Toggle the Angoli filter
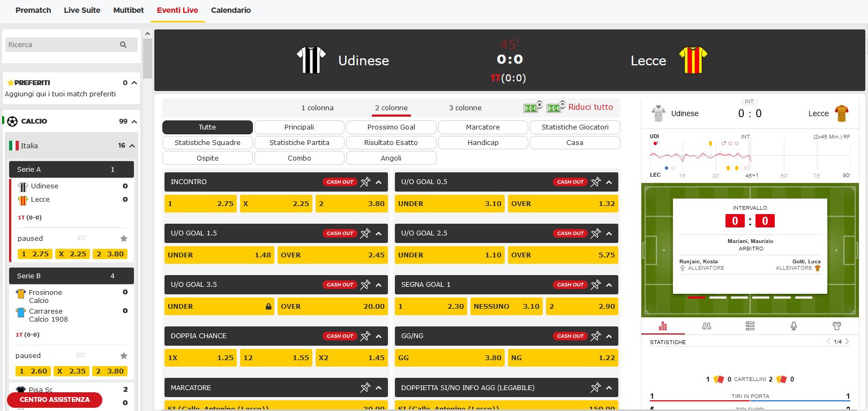The image size is (868, 411). pos(391,158)
